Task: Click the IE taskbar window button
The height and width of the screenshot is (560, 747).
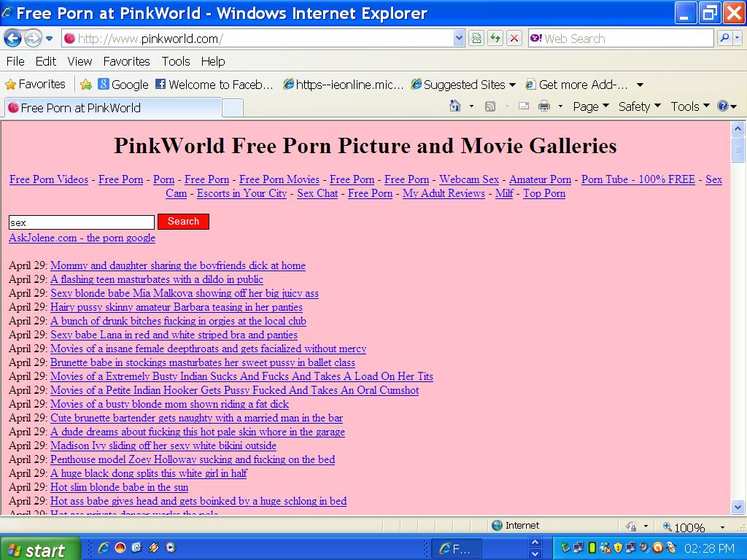Action: click(x=457, y=548)
